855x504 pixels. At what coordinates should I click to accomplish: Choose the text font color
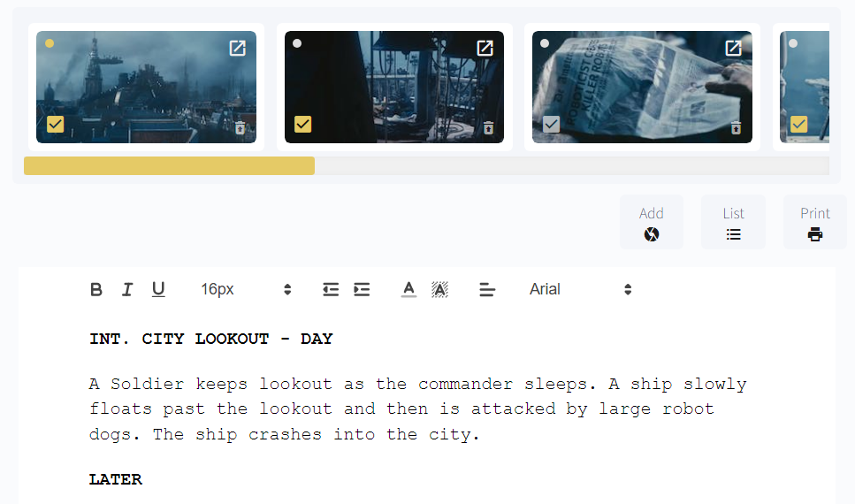[x=409, y=290]
